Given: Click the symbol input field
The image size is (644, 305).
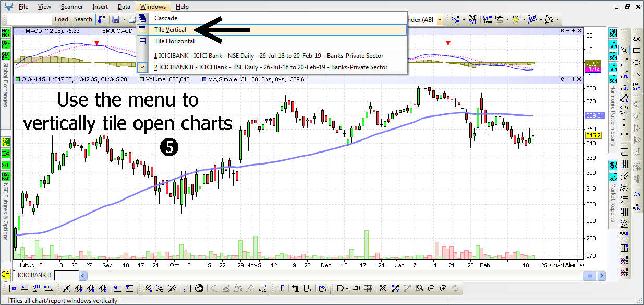Looking at the screenshot, I should [x=29, y=19].
